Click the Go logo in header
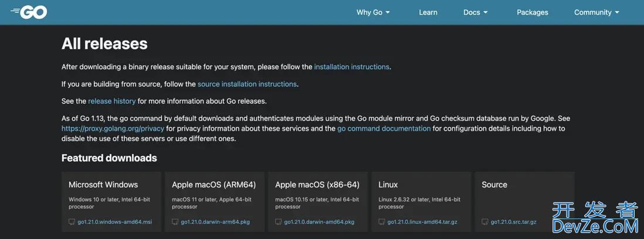The width and height of the screenshot is (644, 239). point(29,12)
